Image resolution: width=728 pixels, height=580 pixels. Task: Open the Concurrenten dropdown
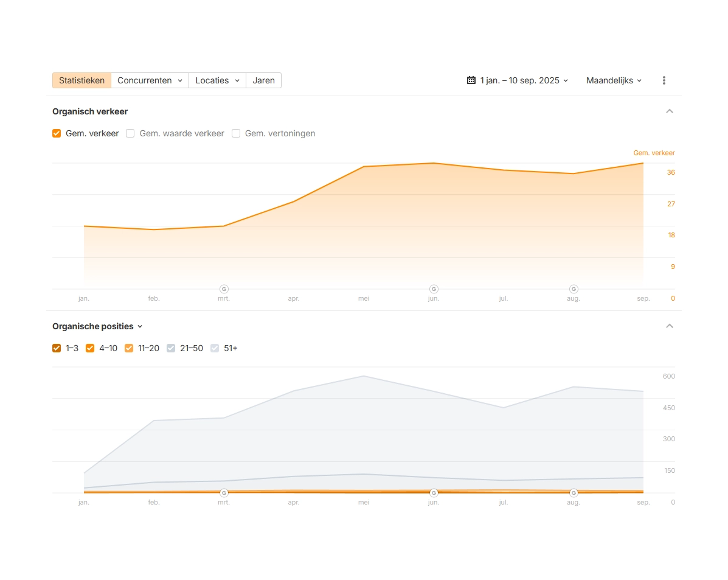coord(150,80)
